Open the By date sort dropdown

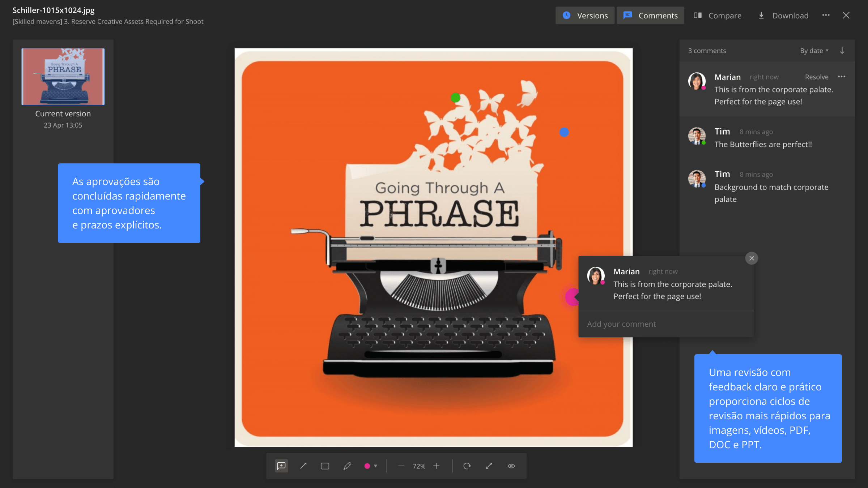tap(814, 51)
